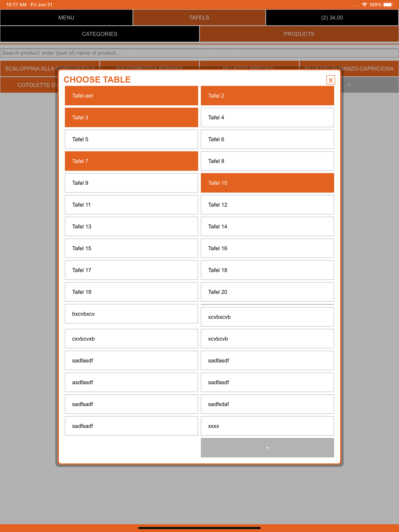Image resolution: width=399 pixels, height=532 pixels.
Task: Open the MENU tab
Action: click(x=66, y=18)
